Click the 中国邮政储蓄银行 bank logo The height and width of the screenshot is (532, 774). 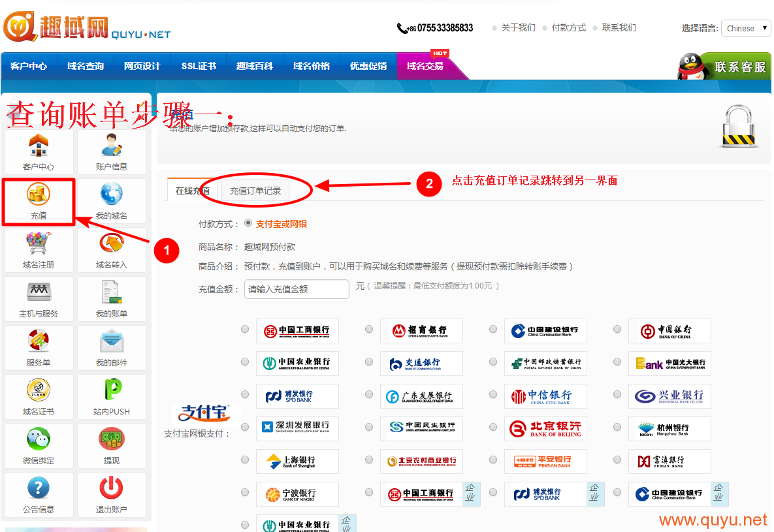545,364
